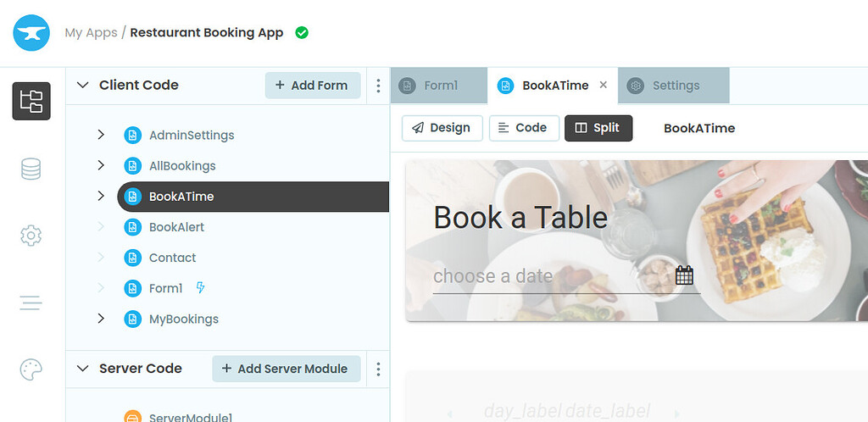Viewport: 868px width, 422px height.
Task: Switch to Code view
Action: (x=524, y=128)
